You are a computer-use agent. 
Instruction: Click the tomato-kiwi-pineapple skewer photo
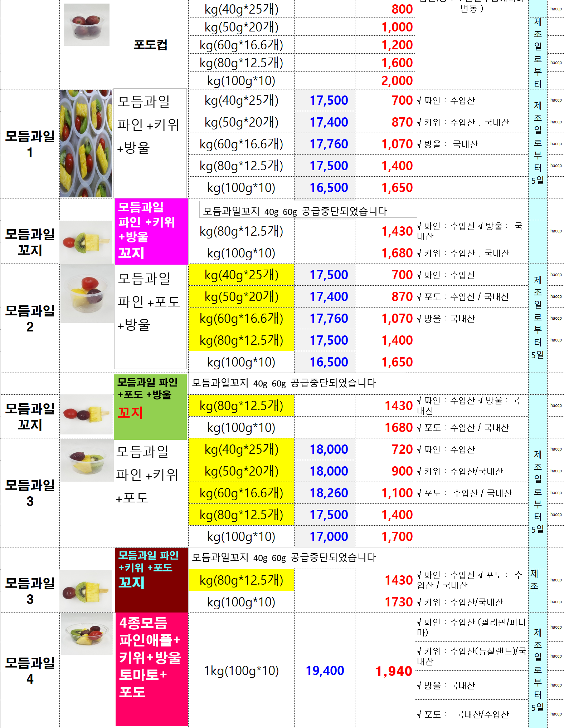click(x=86, y=242)
